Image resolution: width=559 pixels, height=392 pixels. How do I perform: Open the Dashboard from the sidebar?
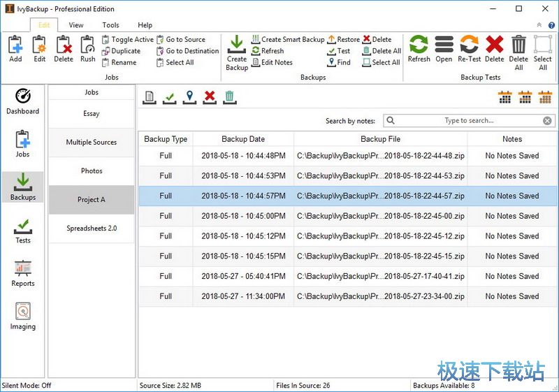point(23,101)
